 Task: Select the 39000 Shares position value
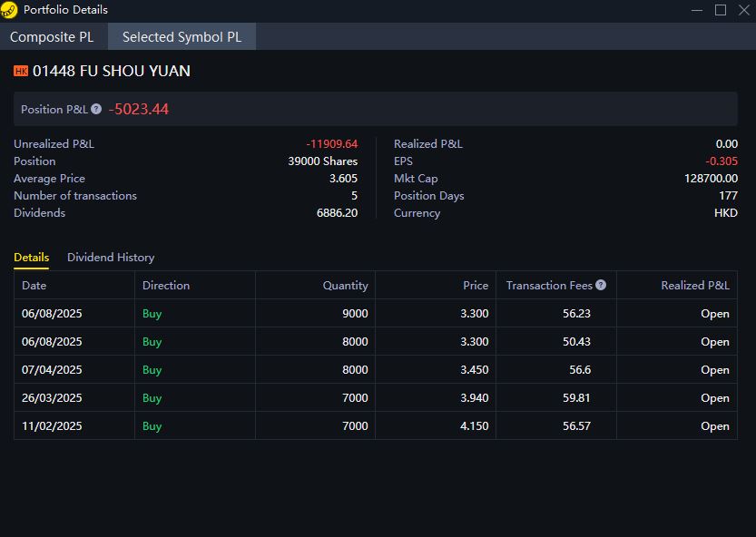pos(322,161)
